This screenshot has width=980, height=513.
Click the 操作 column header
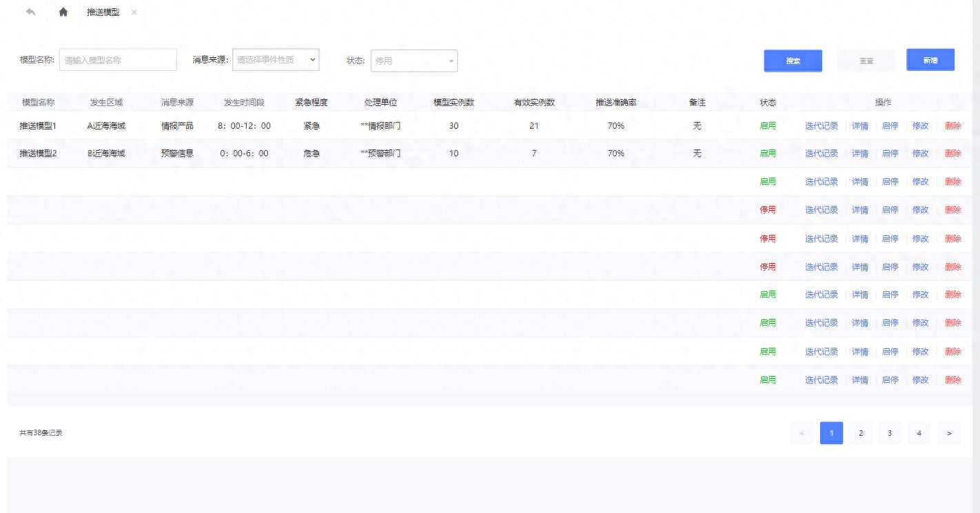coord(883,103)
